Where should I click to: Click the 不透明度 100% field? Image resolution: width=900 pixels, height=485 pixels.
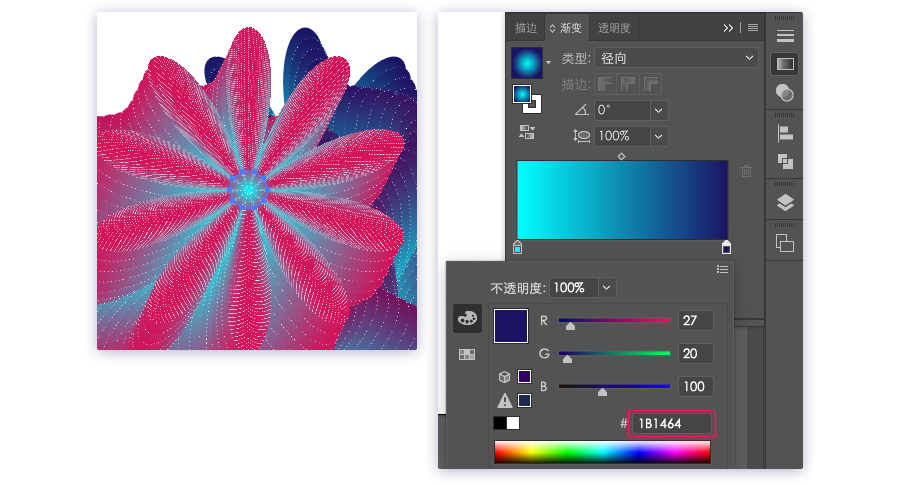click(x=573, y=288)
